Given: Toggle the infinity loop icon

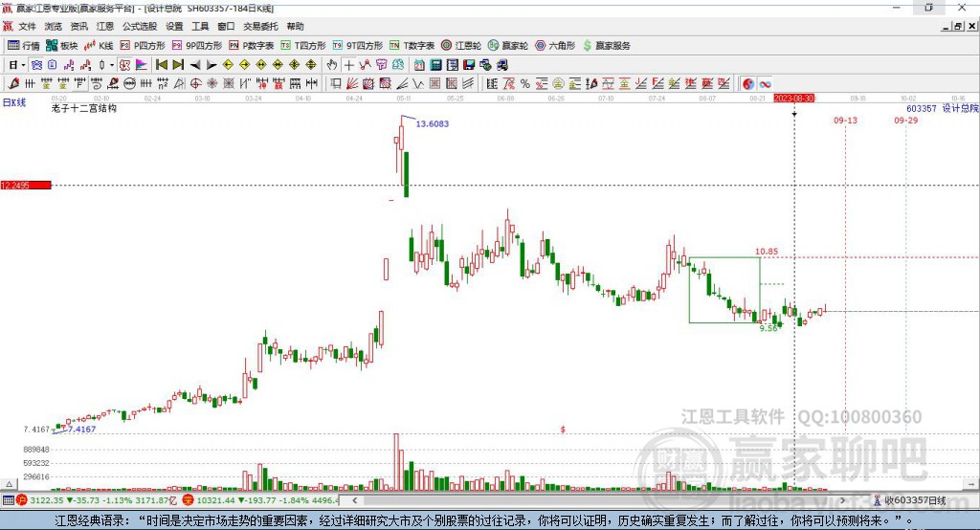Looking at the screenshot, I should tap(765, 84).
